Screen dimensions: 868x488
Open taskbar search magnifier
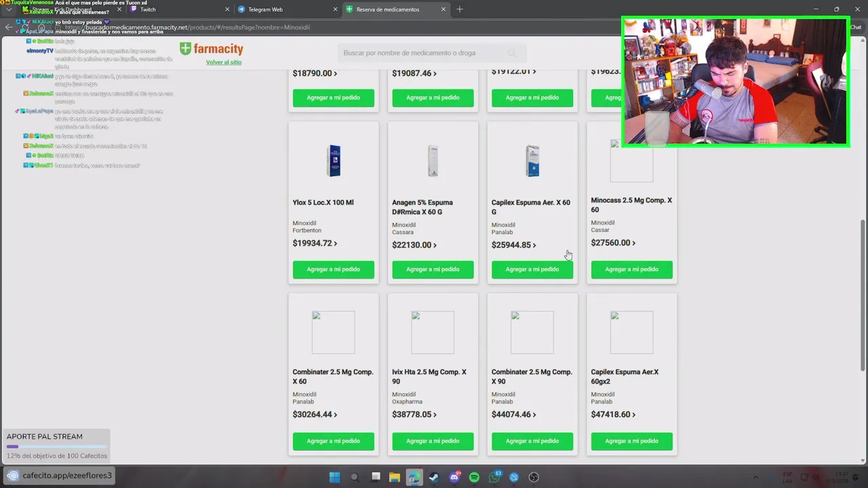pyautogui.click(x=355, y=477)
